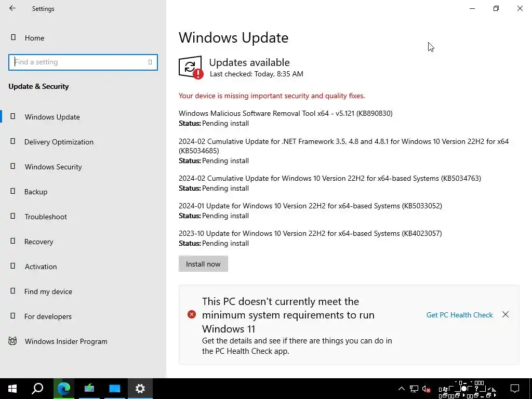This screenshot has height=399, width=532.
Task: Open the blue window app on taskbar
Action: point(115,389)
